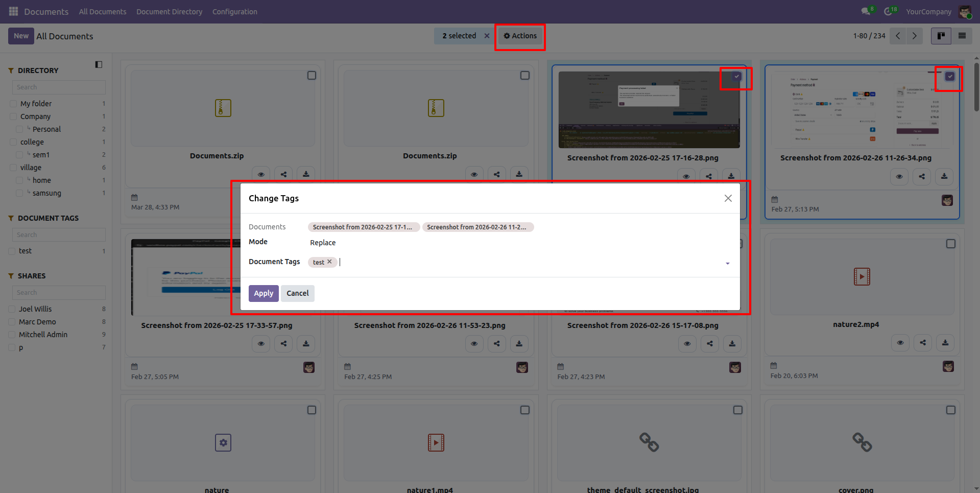980x493 pixels.
Task: Download Screenshot from 2026-02-26 15-17-08.png
Action: tap(732, 343)
